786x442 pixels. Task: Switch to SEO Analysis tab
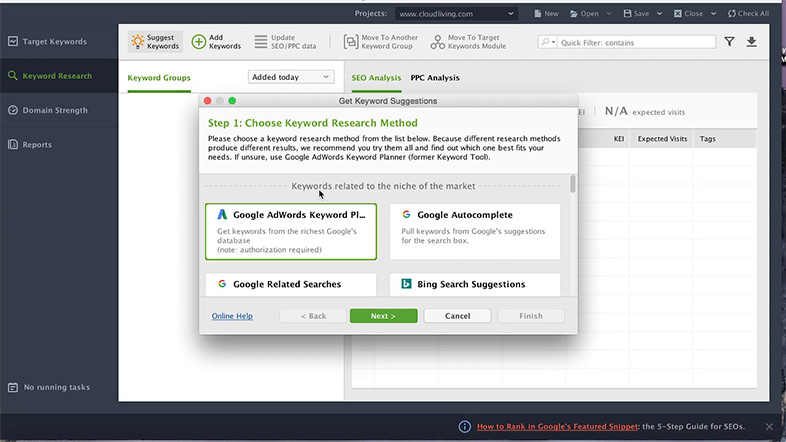pyautogui.click(x=376, y=78)
